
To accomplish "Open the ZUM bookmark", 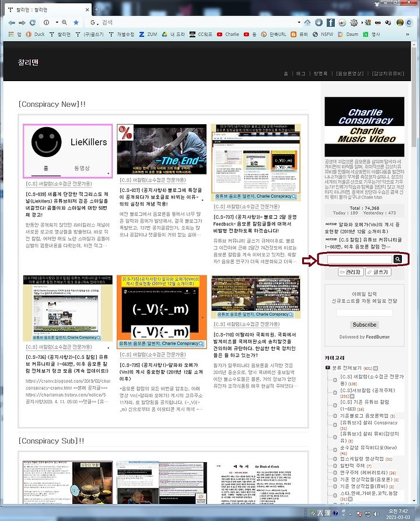I will (148, 34).
